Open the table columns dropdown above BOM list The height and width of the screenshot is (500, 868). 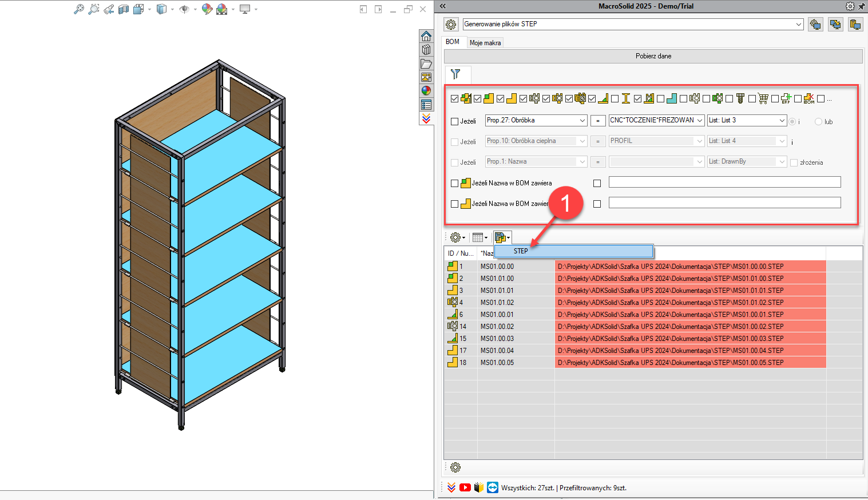[480, 237]
